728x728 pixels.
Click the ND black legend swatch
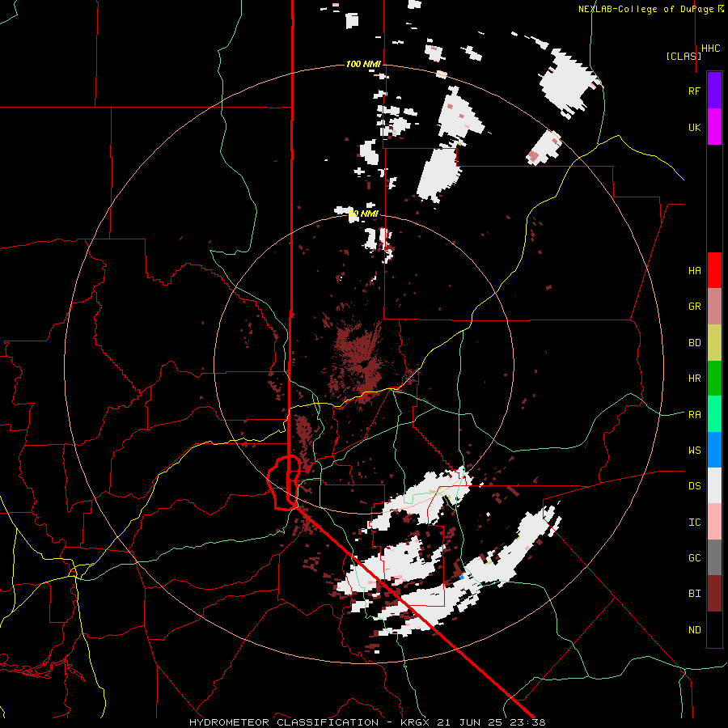point(714,629)
